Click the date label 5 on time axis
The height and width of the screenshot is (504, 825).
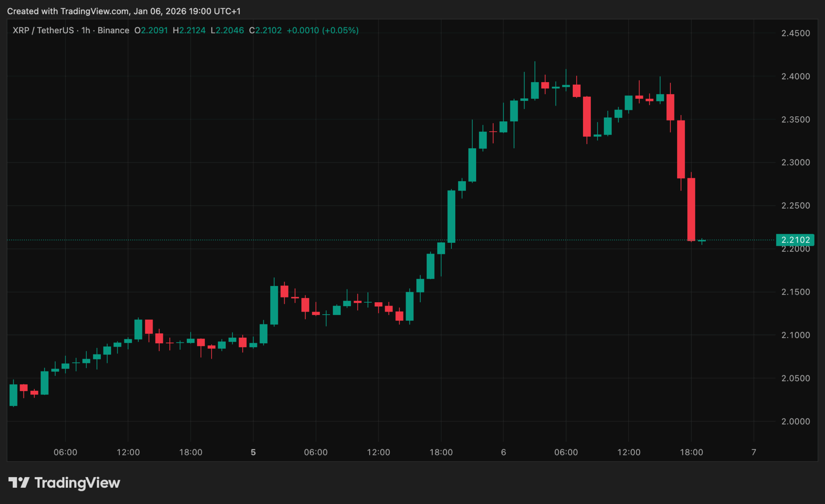pos(253,452)
